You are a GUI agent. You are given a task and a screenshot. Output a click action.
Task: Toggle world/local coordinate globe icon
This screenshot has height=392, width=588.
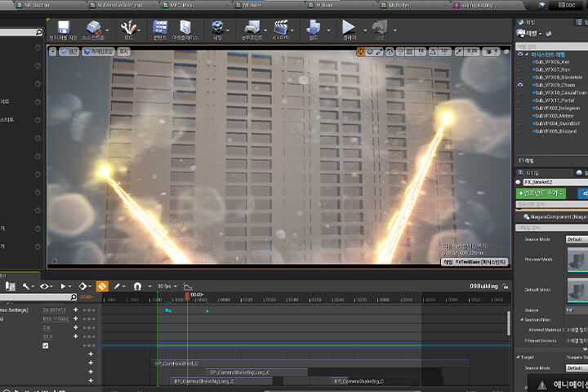[x=390, y=51]
